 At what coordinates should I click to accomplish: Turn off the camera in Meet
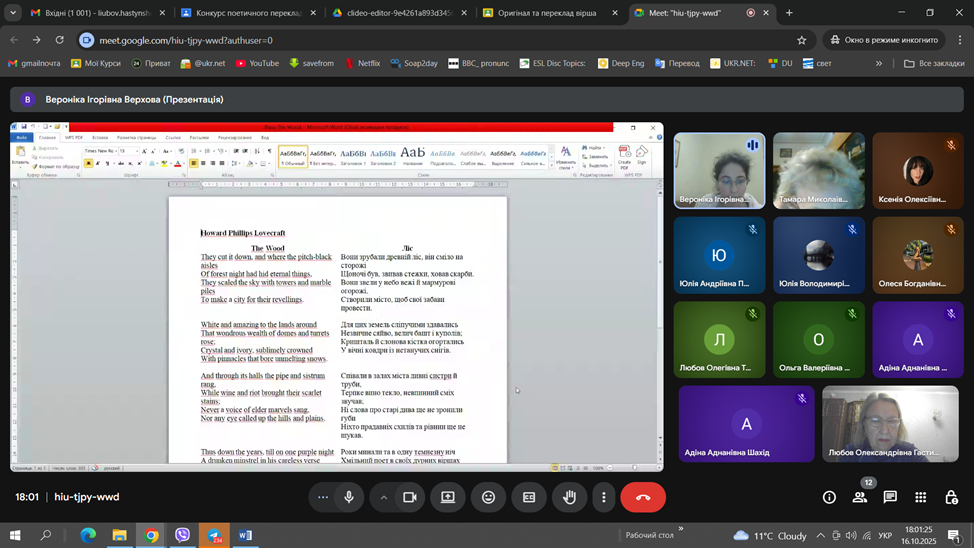pyautogui.click(x=409, y=497)
